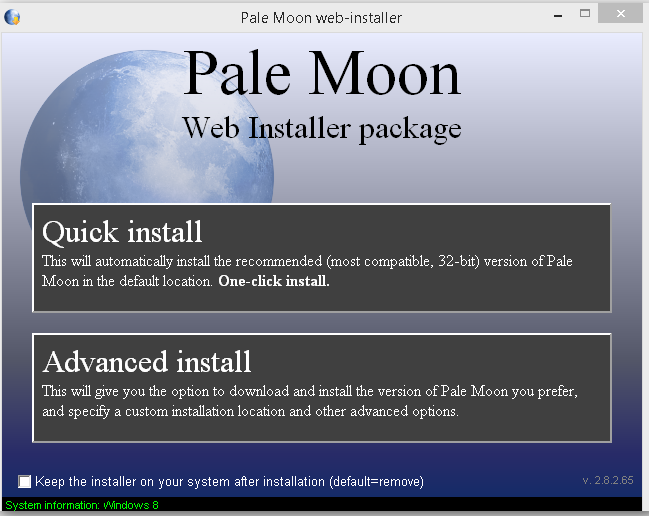649x516 pixels.
Task: Close the Pale Moon web-installer
Action: pyautogui.click(x=620, y=14)
